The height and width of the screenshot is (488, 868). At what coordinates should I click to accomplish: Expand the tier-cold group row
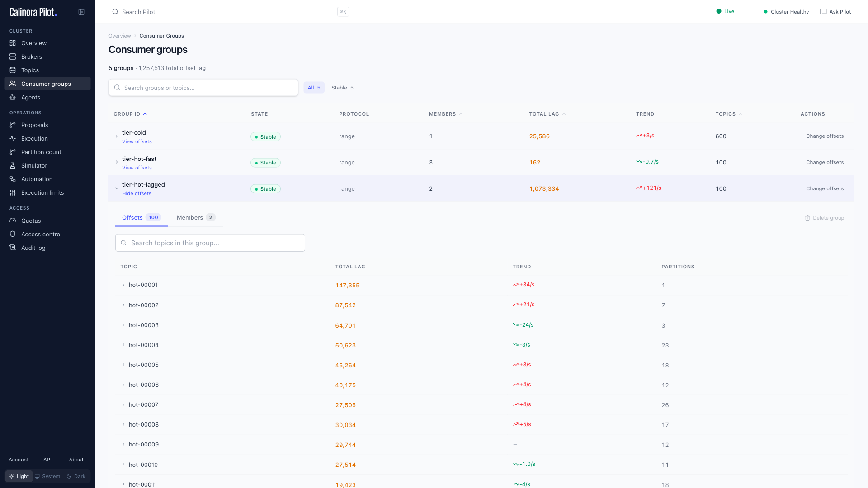tap(117, 136)
